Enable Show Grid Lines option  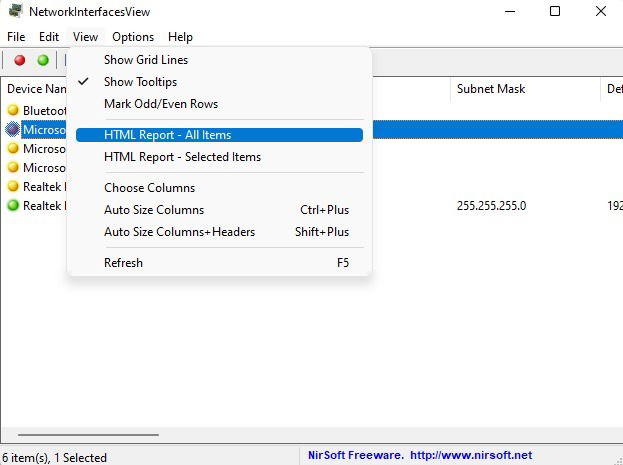(146, 60)
